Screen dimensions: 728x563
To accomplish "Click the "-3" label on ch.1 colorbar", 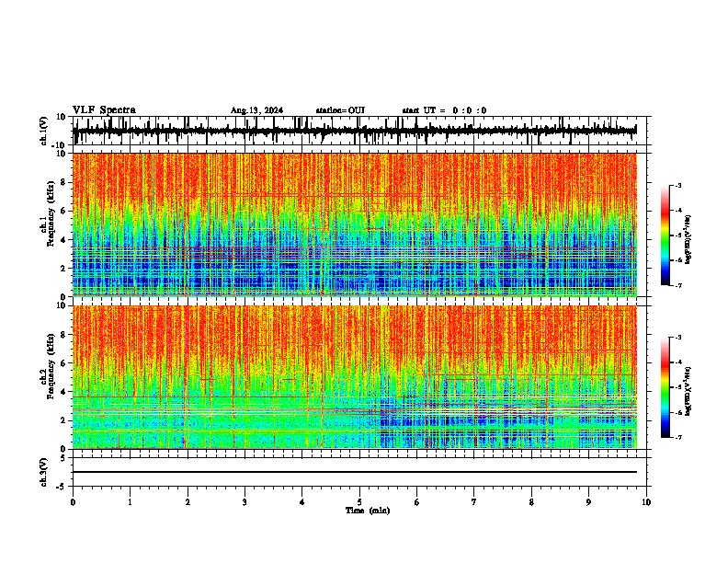I will click(x=678, y=185).
